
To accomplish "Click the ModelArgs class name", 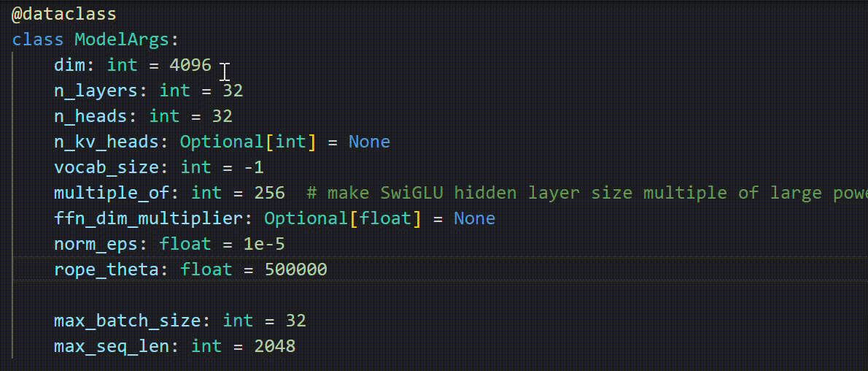I will click(x=122, y=40).
